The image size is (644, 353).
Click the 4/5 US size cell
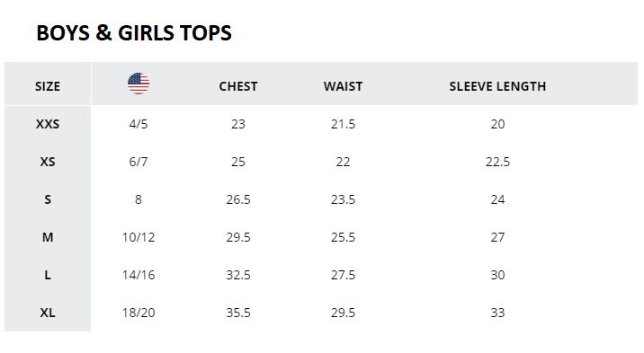(139, 124)
